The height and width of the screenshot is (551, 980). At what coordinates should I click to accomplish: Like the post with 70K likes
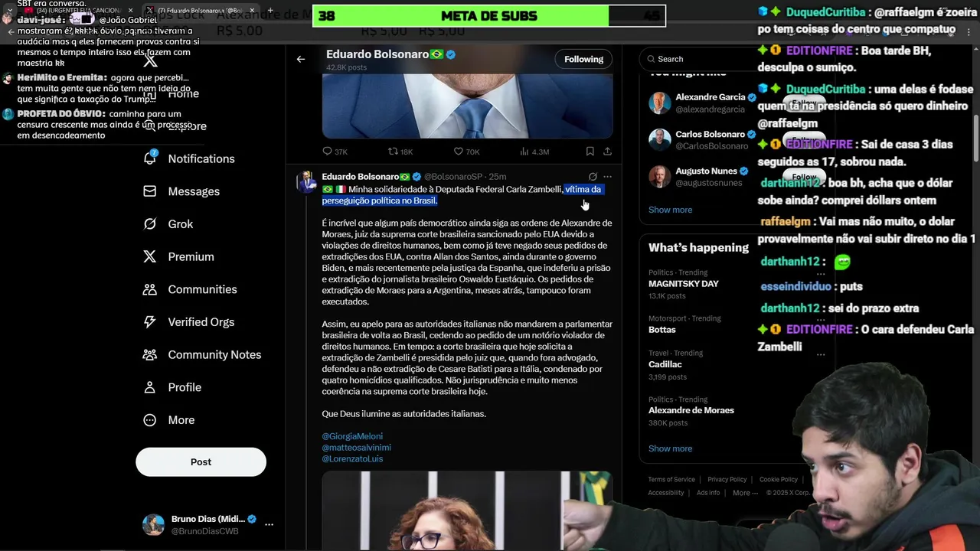tap(458, 152)
